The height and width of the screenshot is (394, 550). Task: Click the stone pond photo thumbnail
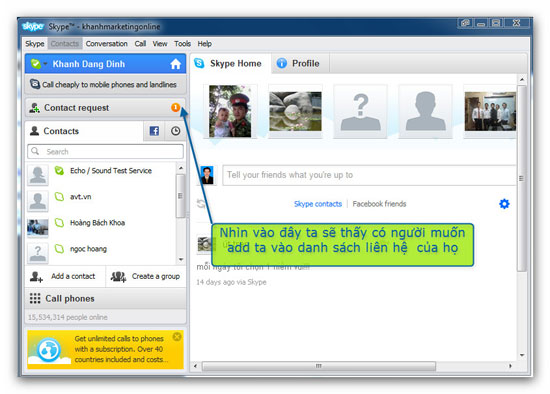pyautogui.click(x=295, y=111)
